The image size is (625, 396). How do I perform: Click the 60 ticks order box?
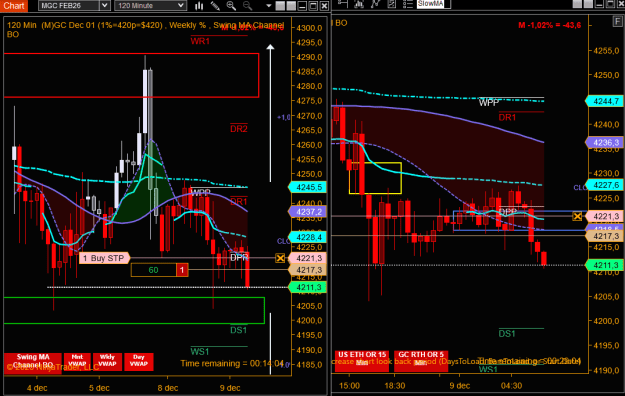(x=153, y=270)
